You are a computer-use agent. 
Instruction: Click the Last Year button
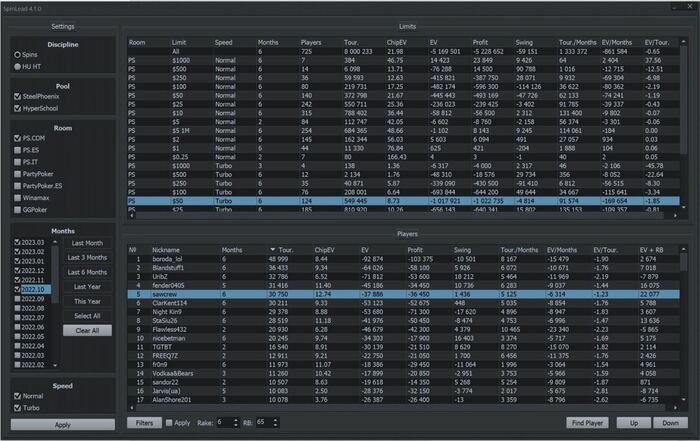coord(87,287)
